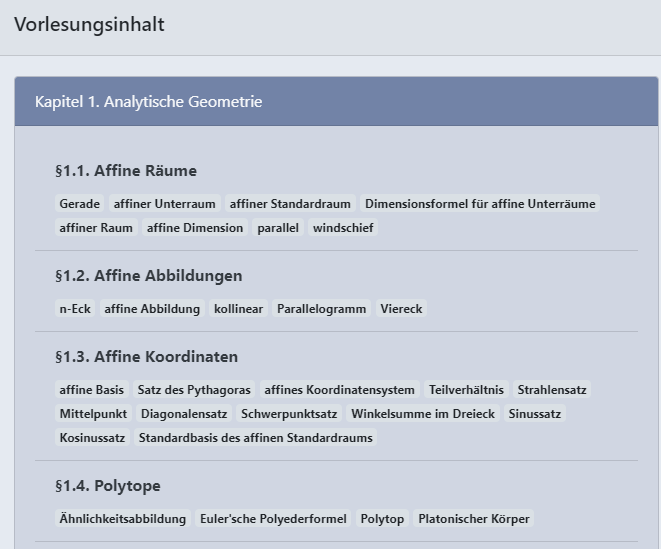Click the kollinear tag
This screenshot has height=549, width=661.
pos(239,309)
